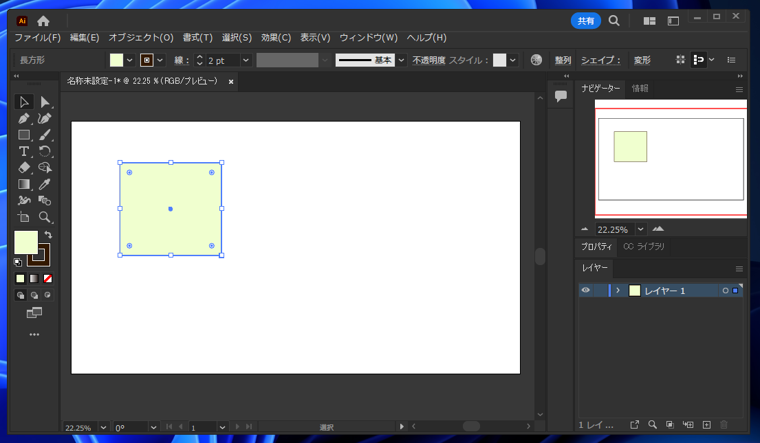760x443 pixels.
Task: Select the Blend tool
Action: pos(45,200)
